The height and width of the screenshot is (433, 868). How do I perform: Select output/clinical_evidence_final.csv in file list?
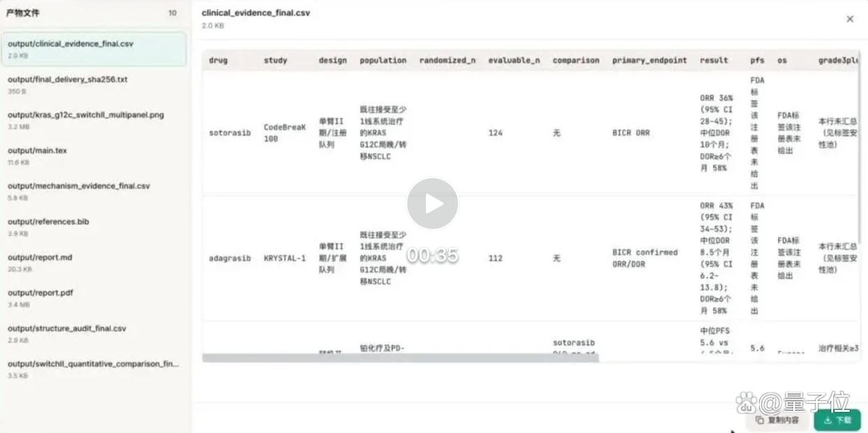point(94,49)
